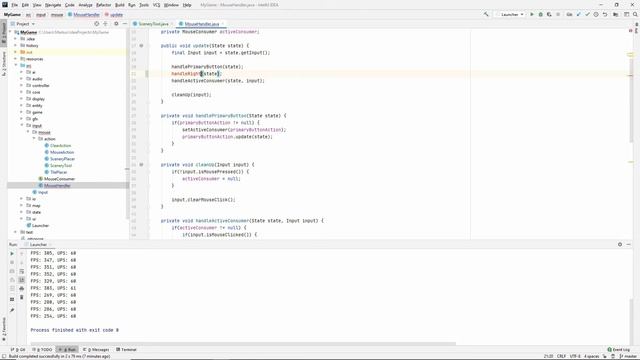Click the Run console horizontal scrollbar
Image resolution: width=640 pixels, height=360 pixels.
point(243,344)
